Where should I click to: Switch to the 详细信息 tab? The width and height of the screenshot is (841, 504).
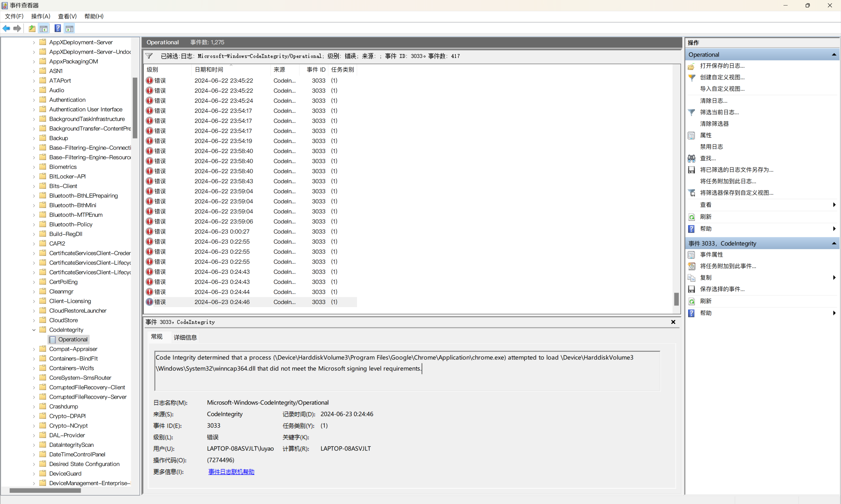(185, 337)
